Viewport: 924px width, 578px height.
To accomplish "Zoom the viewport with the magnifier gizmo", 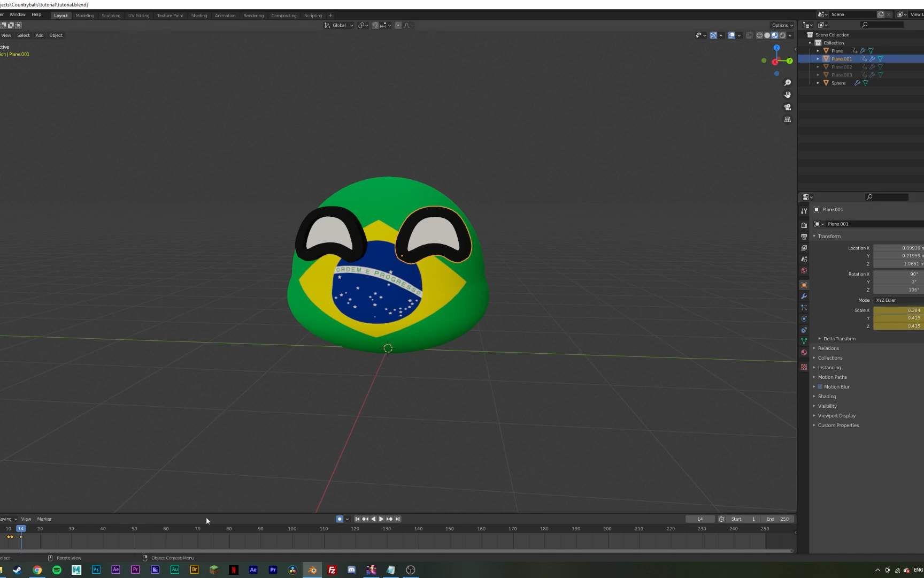I will click(x=788, y=82).
